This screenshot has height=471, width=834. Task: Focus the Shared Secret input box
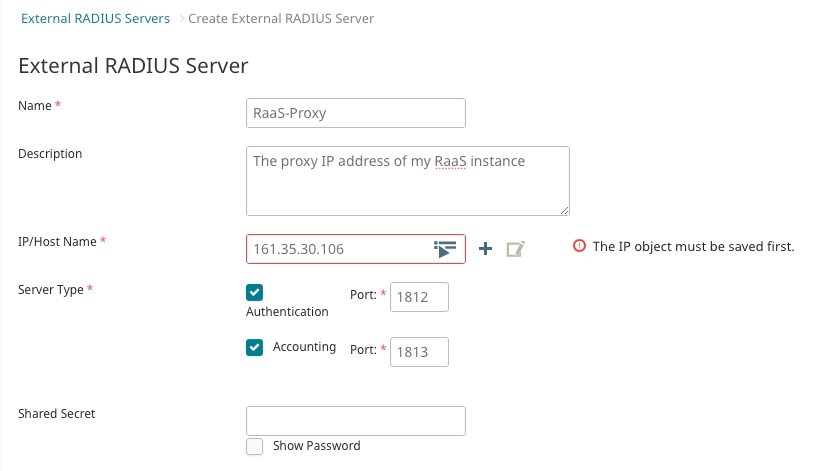click(355, 420)
